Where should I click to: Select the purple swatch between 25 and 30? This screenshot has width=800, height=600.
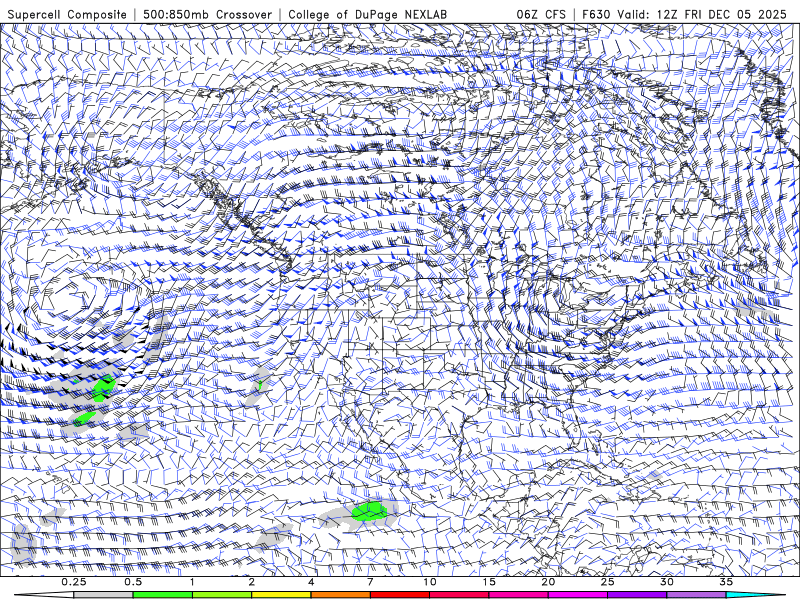click(637, 595)
